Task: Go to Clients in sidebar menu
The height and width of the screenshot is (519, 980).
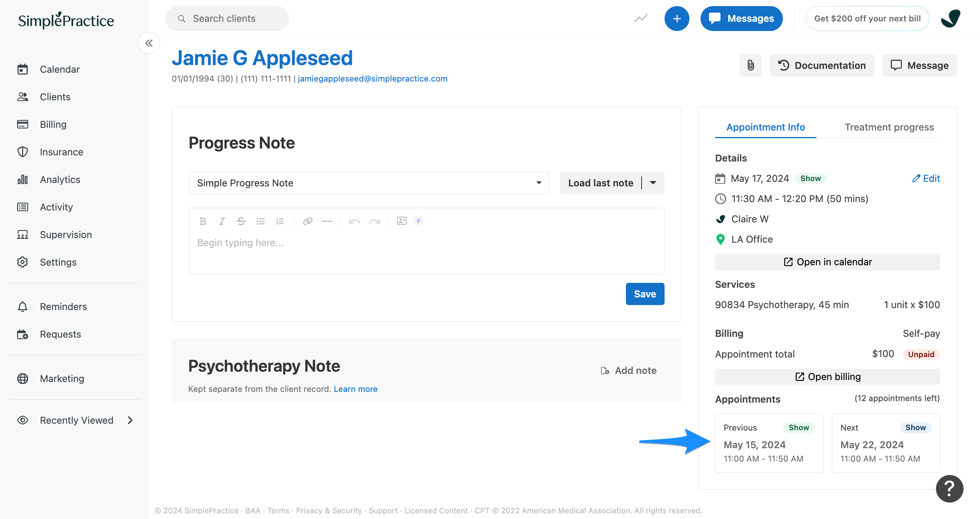Action: 55,97
